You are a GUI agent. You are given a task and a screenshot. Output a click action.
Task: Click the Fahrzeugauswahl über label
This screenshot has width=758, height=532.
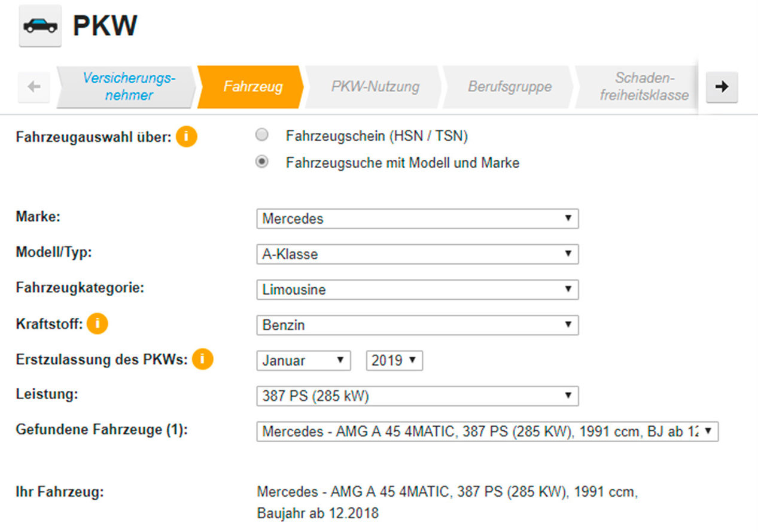coord(94,137)
